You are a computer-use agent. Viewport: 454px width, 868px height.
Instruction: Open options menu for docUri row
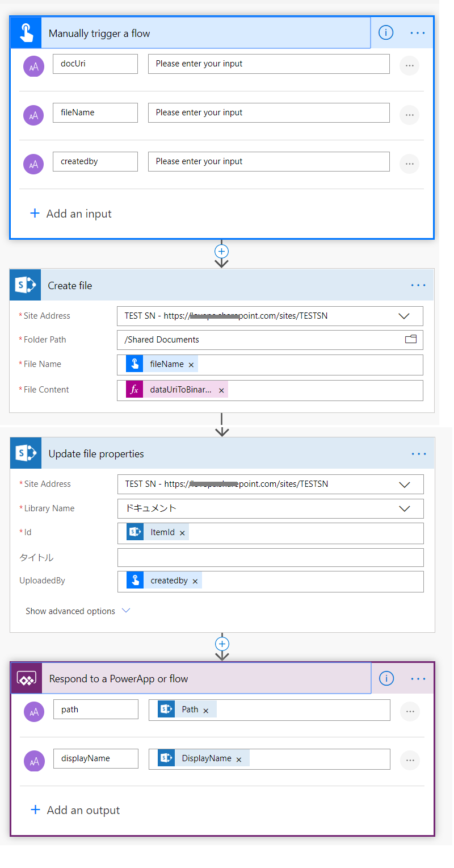pos(409,66)
